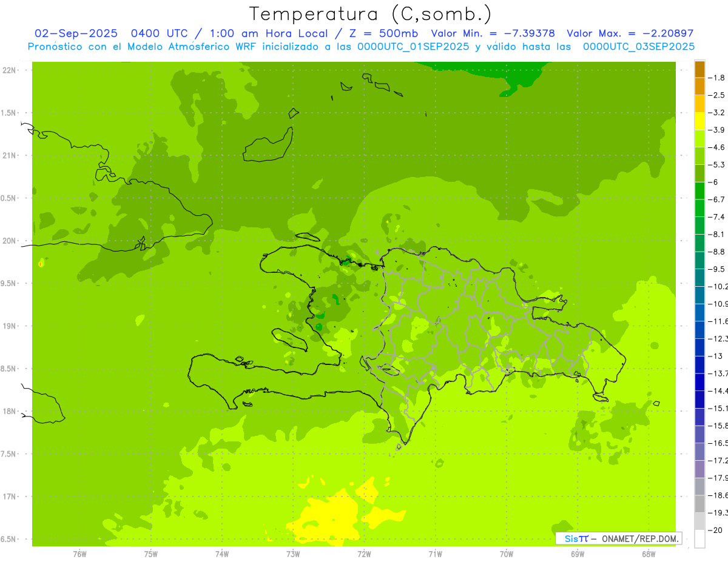This screenshot has width=728, height=562.
Task: Click the dark green color bar segment between -6 and -6.7
Action: [x=699, y=191]
